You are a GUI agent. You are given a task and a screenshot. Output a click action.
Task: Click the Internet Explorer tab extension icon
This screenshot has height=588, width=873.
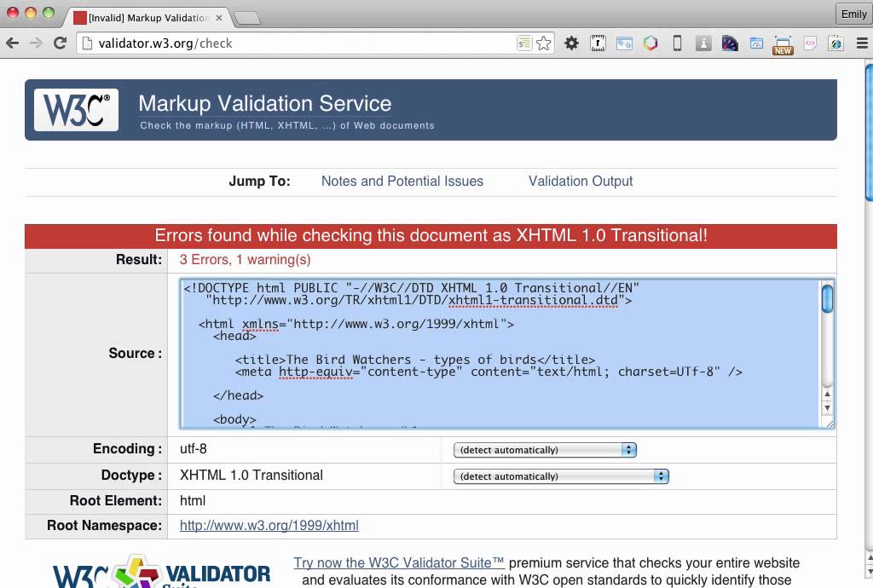835,43
